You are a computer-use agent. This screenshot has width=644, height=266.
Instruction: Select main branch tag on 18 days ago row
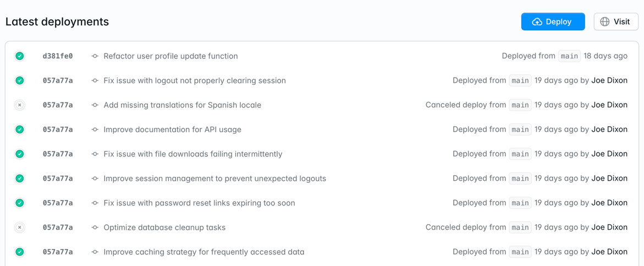click(x=569, y=56)
